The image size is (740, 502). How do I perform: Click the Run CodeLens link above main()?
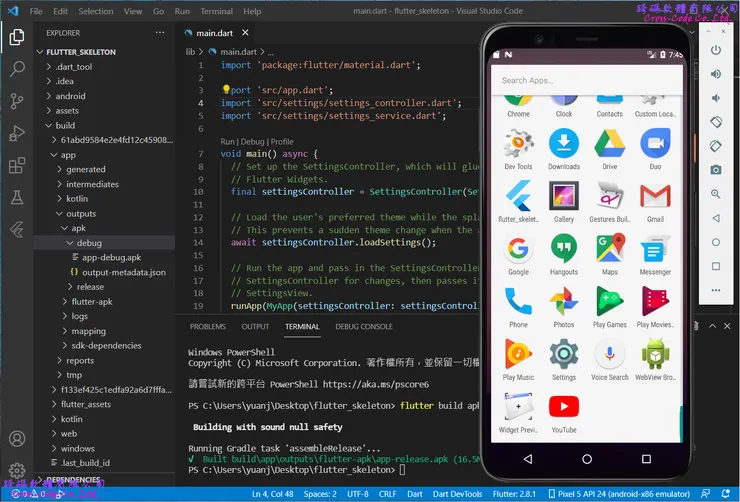(228, 142)
